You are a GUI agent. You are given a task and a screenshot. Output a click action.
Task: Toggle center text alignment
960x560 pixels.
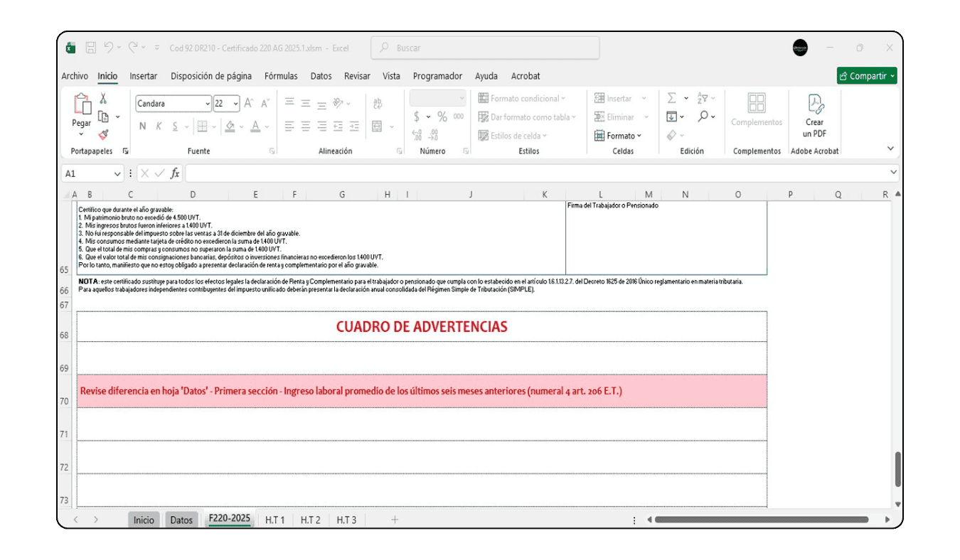[x=304, y=126]
